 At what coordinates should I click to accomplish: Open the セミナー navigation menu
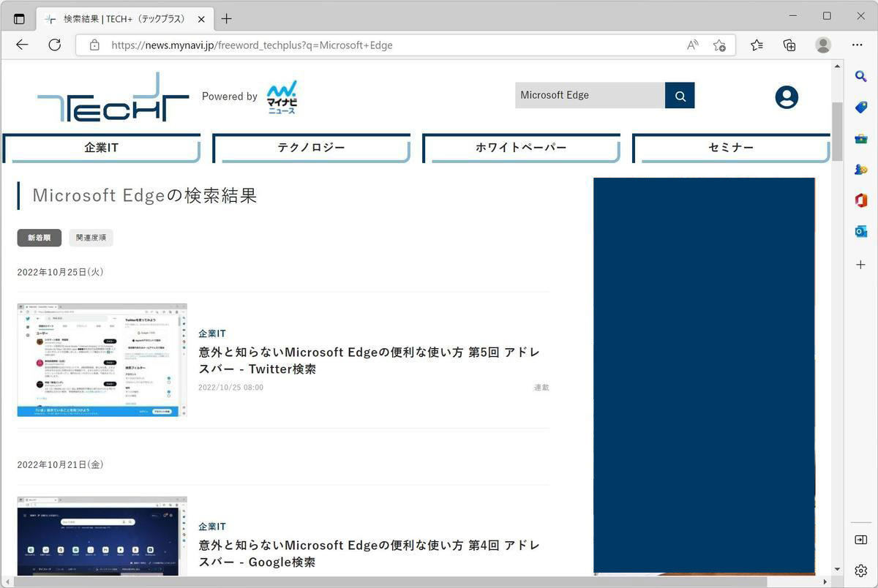[x=731, y=148]
